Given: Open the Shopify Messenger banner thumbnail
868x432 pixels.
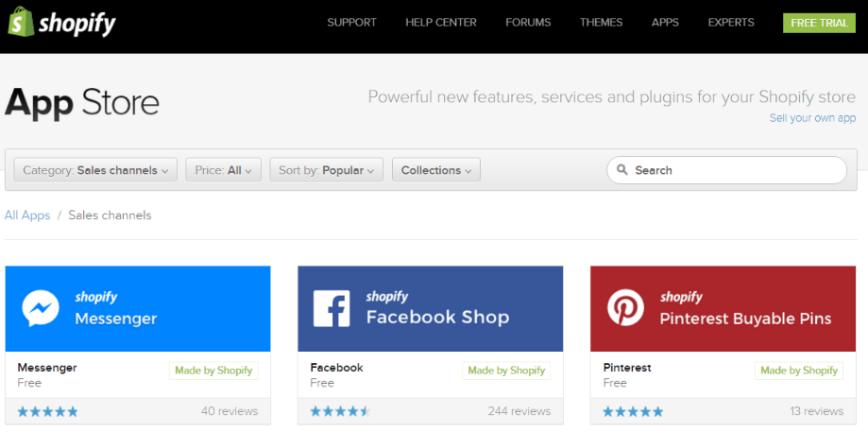Looking at the screenshot, I should pos(138,308).
